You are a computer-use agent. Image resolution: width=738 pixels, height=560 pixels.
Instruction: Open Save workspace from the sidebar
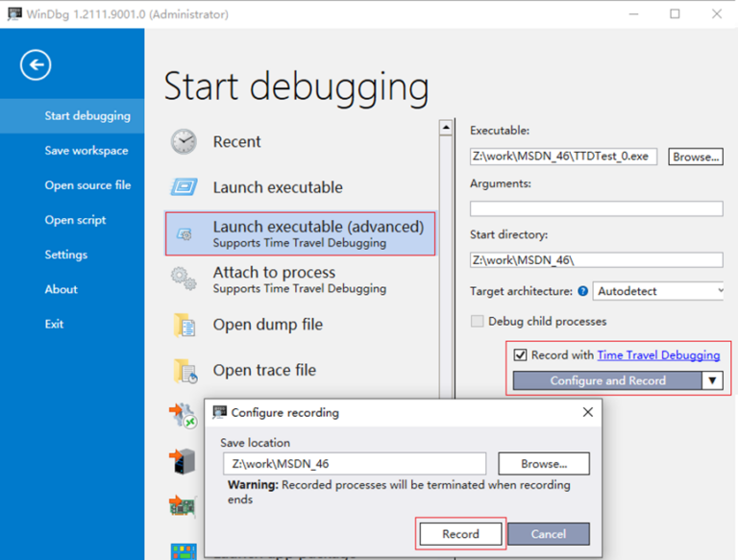coord(86,151)
